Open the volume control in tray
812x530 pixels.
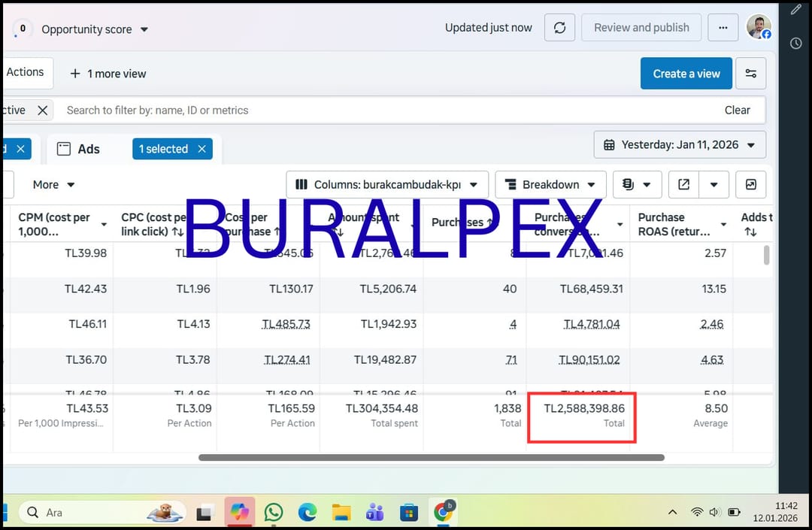pyautogui.click(x=715, y=513)
